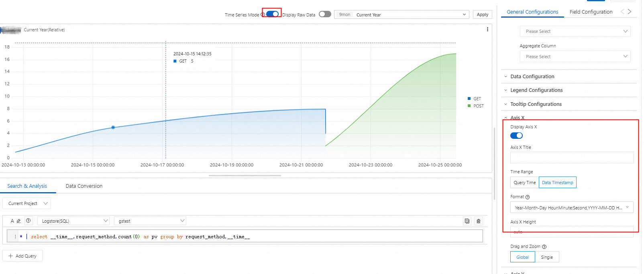The width and height of the screenshot is (644, 274).
Task: Click into the Axis X Height field
Action: [x=572, y=232]
